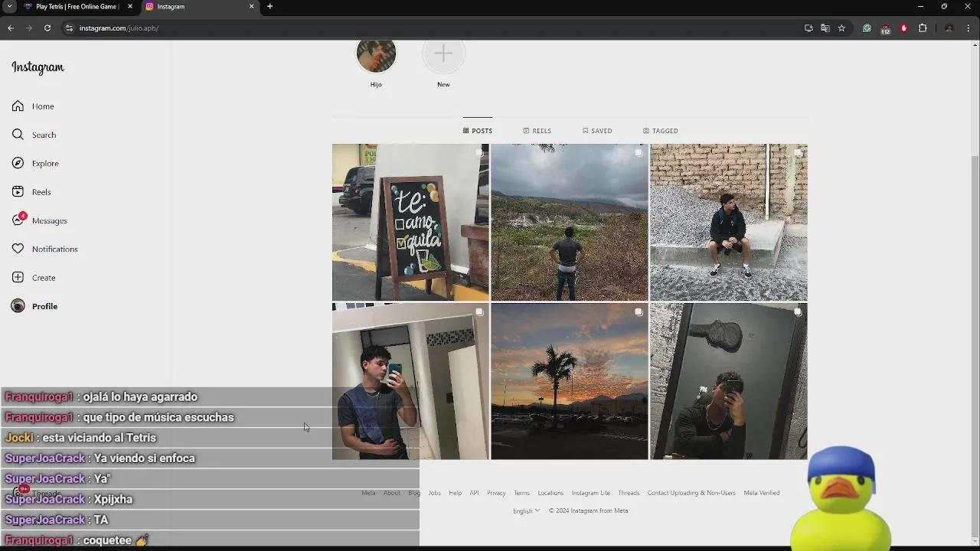
Task: Click the browser forward arrow
Action: (29, 28)
